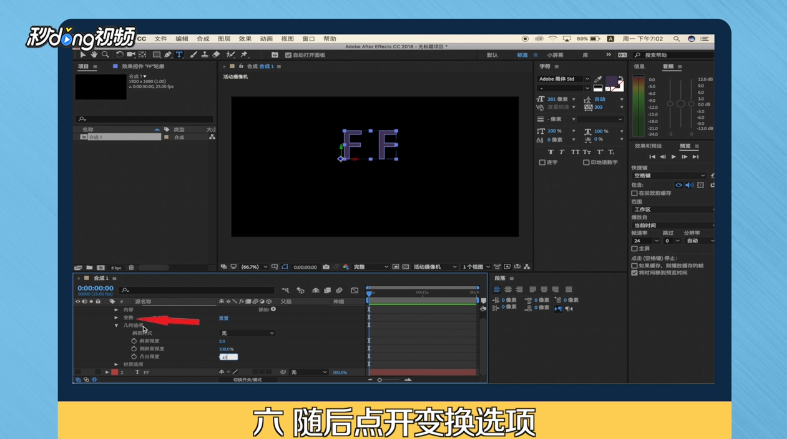Image resolution: width=787 pixels, height=439 pixels.
Task: Open the 完整 resolution dropdown in viewer
Action: pos(370,267)
